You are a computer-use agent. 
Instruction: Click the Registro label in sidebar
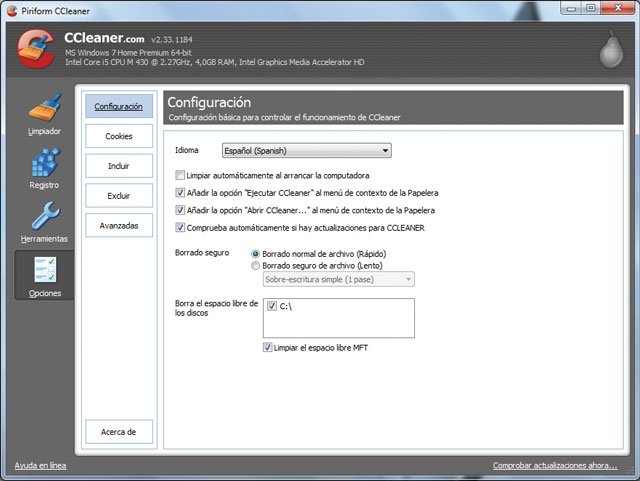pyautogui.click(x=44, y=185)
